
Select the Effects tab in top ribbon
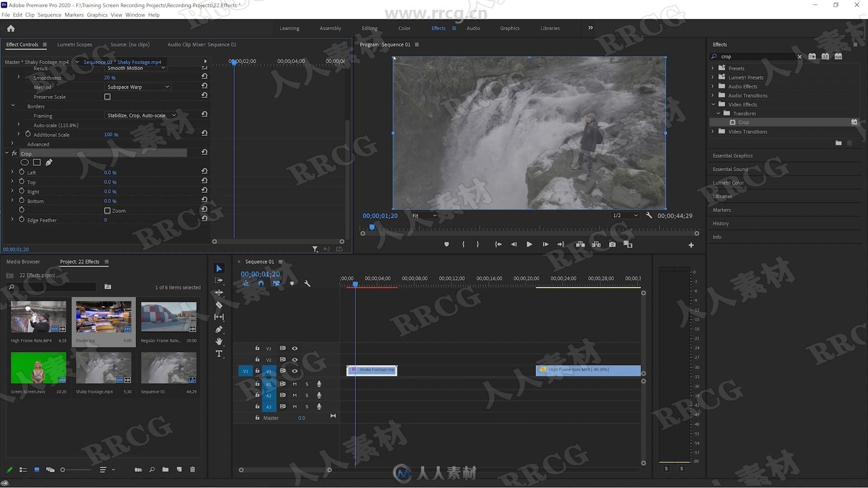point(438,28)
